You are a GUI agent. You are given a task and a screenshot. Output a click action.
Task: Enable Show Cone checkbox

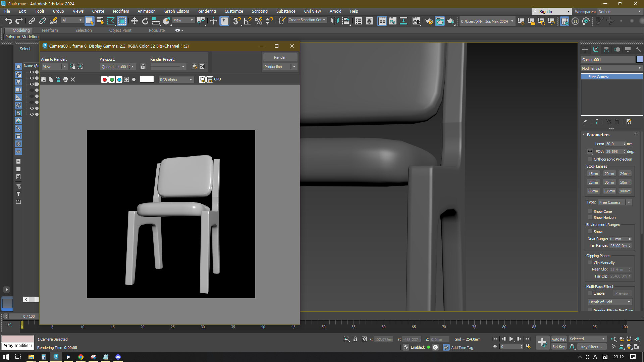[x=590, y=211]
